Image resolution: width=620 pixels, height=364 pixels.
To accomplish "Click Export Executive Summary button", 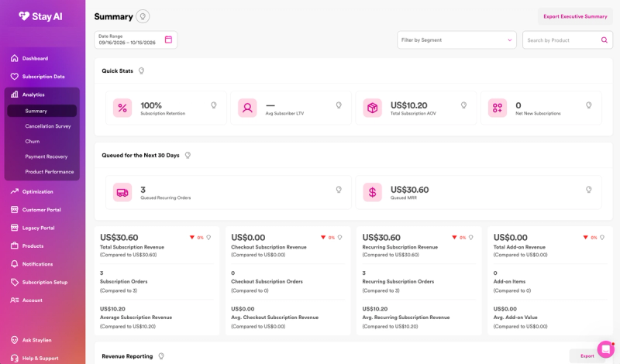I will click(x=575, y=16).
